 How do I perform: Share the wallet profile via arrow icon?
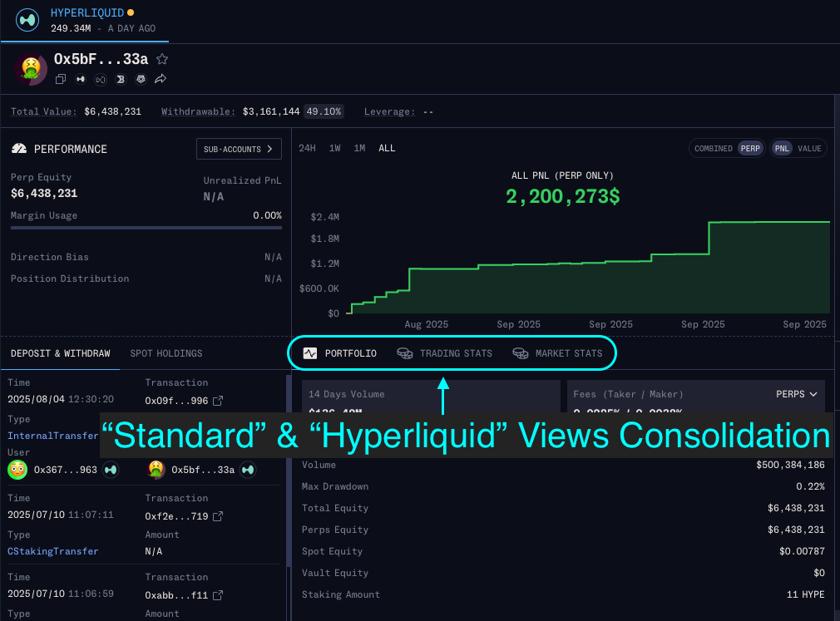coord(161,79)
